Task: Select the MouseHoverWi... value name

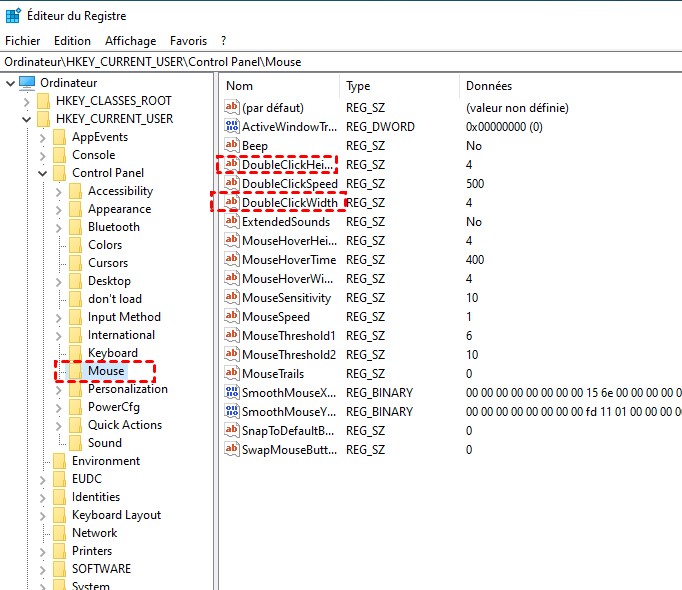Action: click(288, 278)
